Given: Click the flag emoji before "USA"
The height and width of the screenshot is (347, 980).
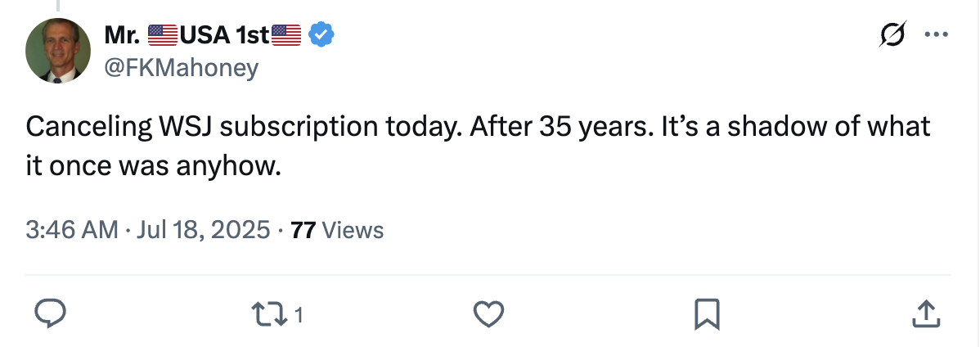Looking at the screenshot, I should click(163, 34).
